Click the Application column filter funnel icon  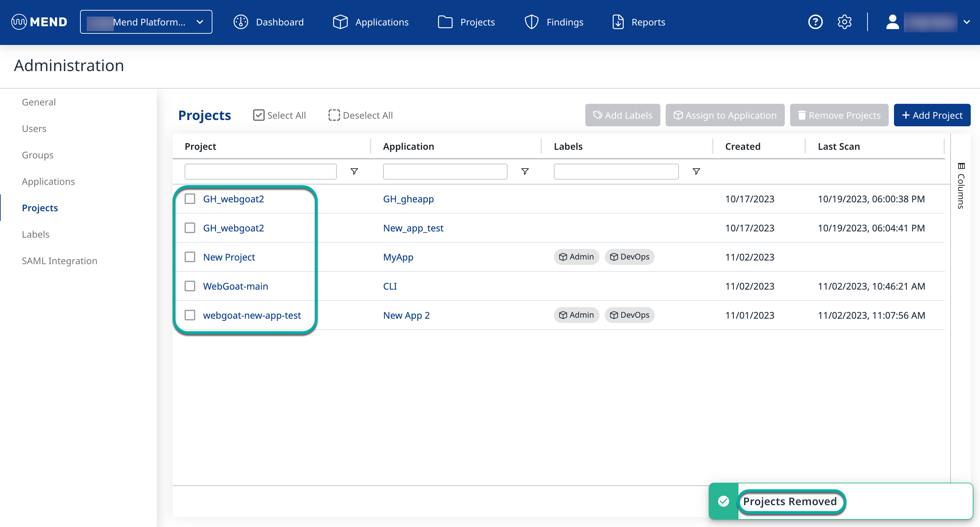click(x=525, y=172)
